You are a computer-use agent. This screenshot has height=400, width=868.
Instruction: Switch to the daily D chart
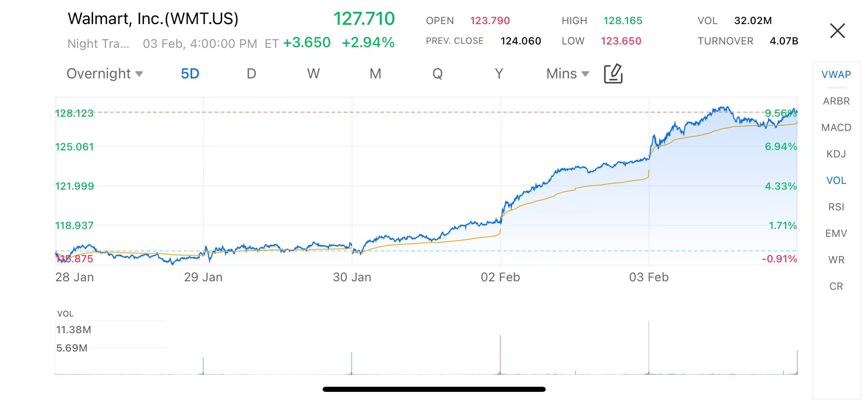(x=251, y=74)
